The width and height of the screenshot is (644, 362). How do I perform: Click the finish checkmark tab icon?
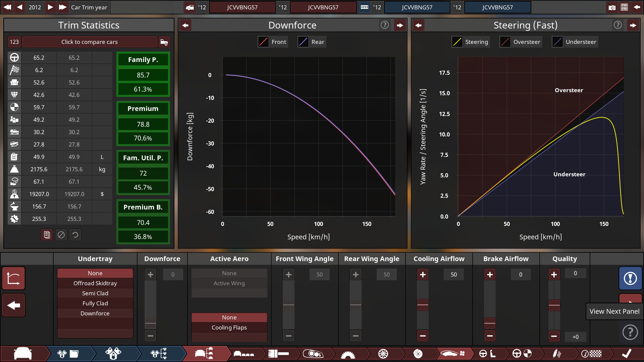pyautogui.click(x=626, y=354)
